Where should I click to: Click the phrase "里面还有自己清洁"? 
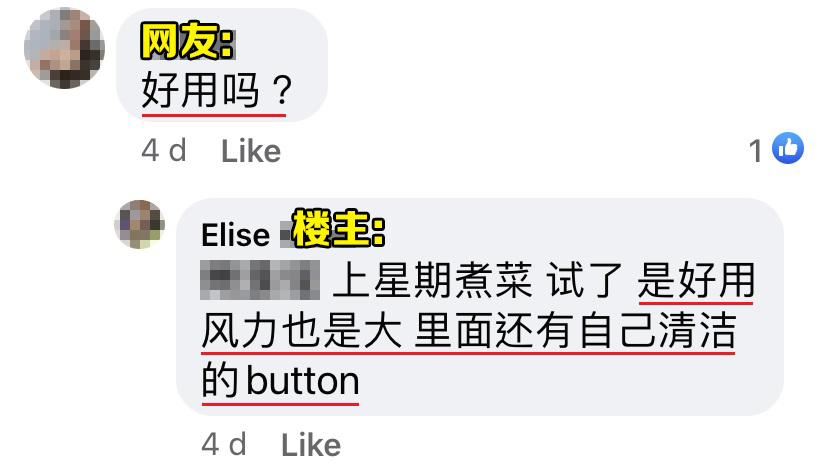click(576, 331)
